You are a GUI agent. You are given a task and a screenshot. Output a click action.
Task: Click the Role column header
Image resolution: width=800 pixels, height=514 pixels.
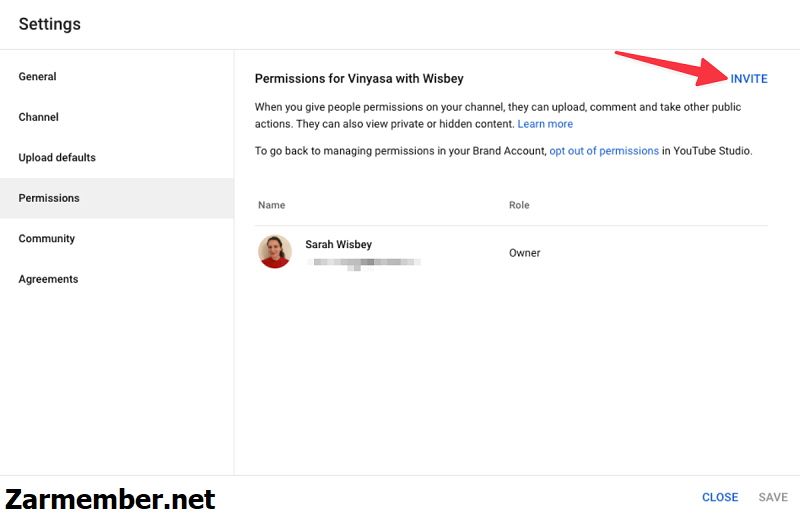(519, 205)
